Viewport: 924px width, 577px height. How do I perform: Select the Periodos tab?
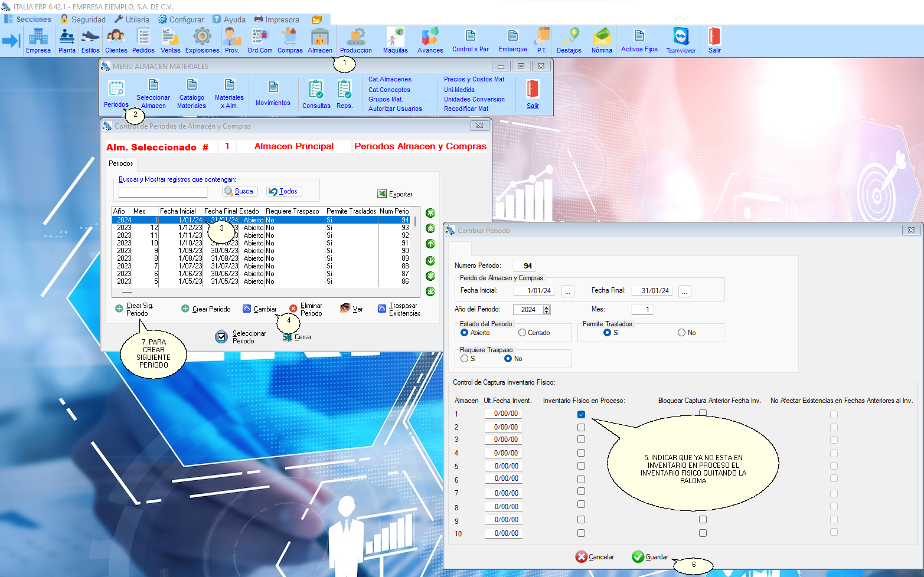pos(121,163)
